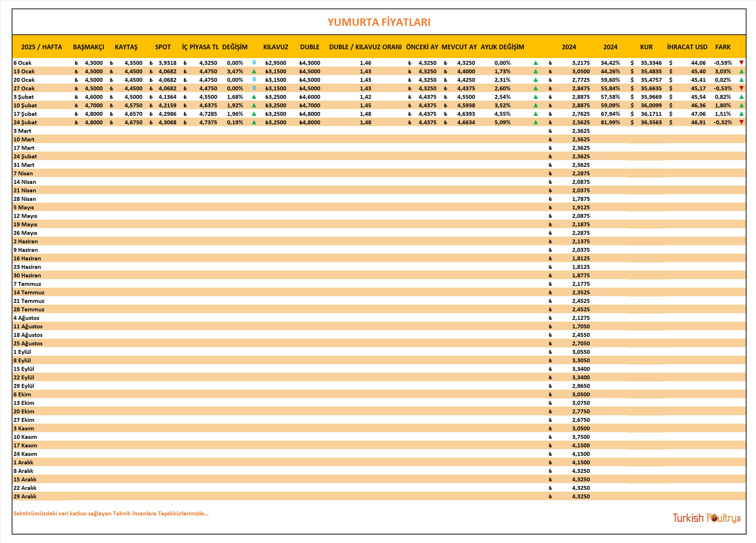Click the 3,47% change value

pyautogui.click(x=235, y=71)
